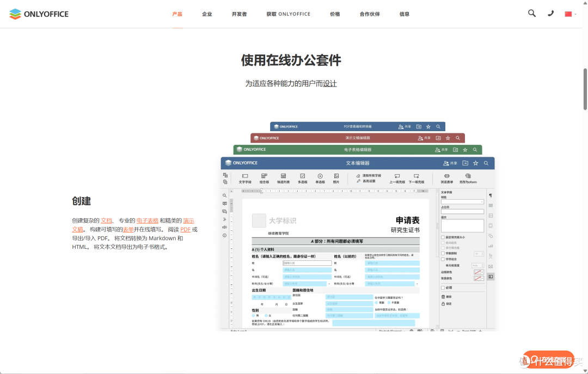
Task: Click 高亮设置 highlight settings
Action: 366,181
